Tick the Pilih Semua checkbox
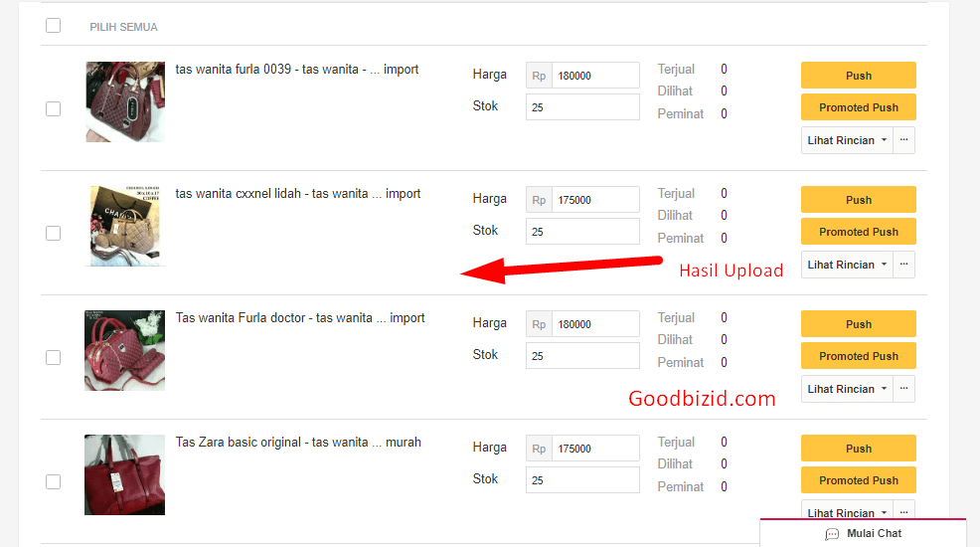The height and width of the screenshot is (547, 980). (54, 26)
